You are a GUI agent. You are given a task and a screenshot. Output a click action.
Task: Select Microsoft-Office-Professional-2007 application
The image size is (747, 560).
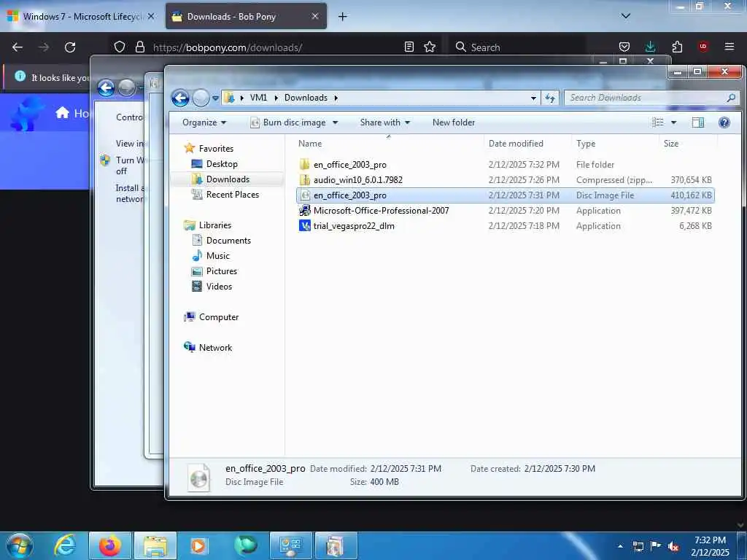pyautogui.click(x=505, y=211)
